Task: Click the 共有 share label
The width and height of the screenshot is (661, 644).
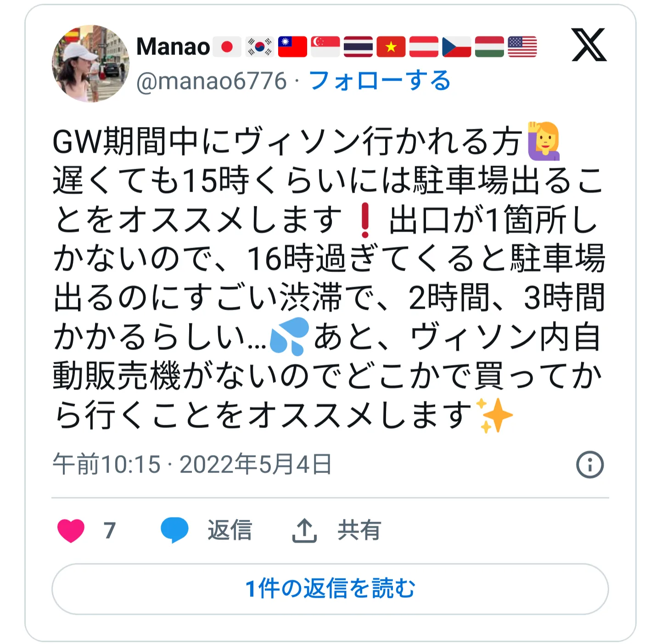Action: pyautogui.click(x=359, y=530)
